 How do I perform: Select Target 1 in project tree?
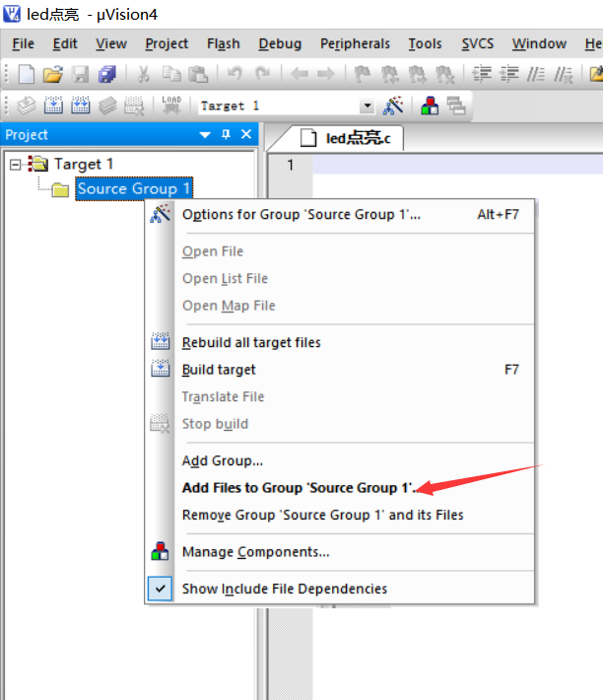point(84,165)
